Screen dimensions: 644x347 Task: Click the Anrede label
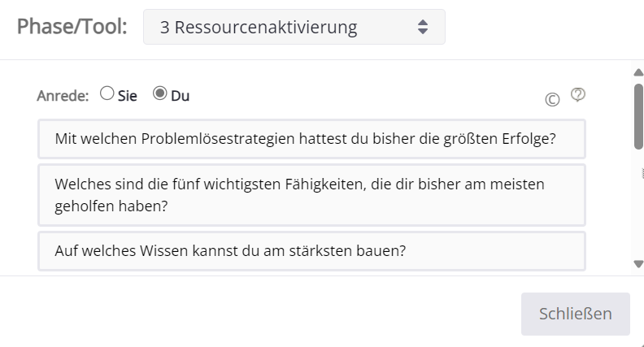(x=63, y=96)
